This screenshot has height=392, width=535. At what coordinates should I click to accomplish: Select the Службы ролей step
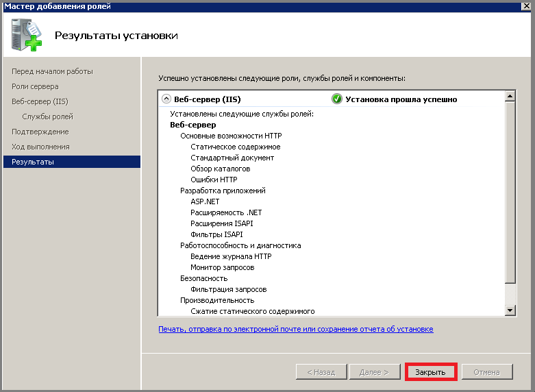[x=47, y=117]
